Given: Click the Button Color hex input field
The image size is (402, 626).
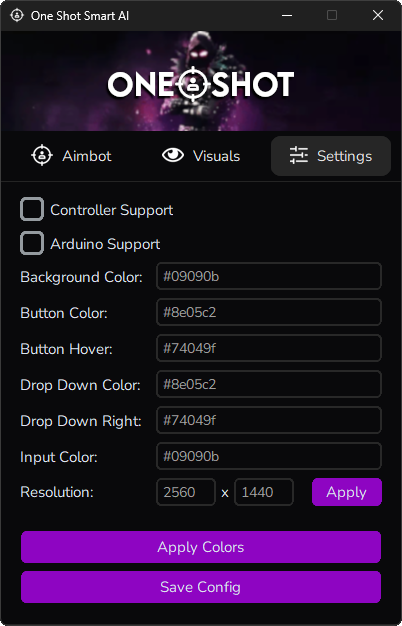Looking at the screenshot, I should 269,312.
